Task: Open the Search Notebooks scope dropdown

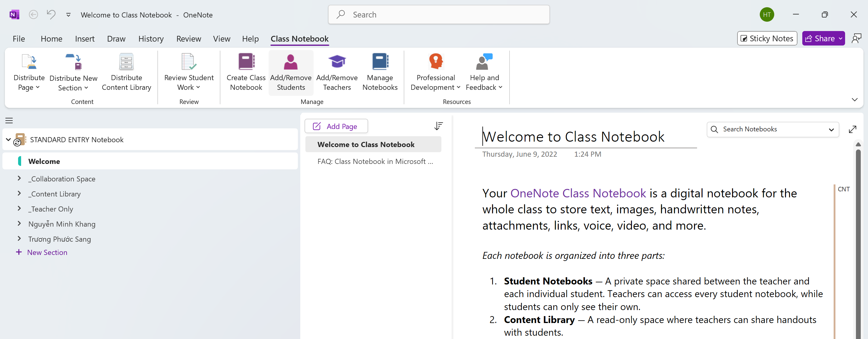Action: [831, 130]
